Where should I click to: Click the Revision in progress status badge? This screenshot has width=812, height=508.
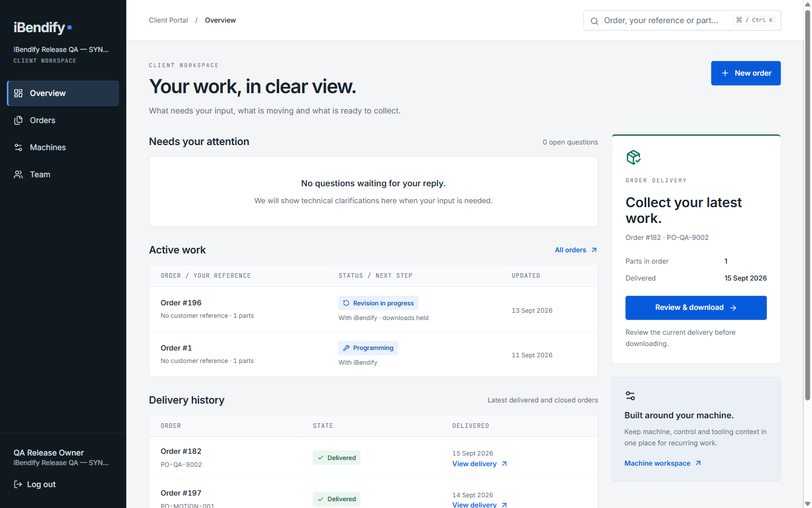pyautogui.click(x=378, y=303)
